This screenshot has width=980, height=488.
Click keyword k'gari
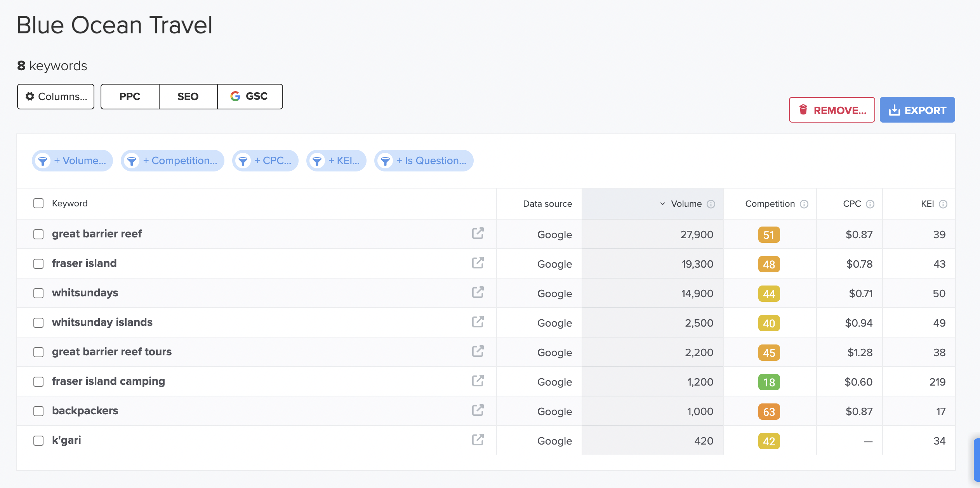coord(66,440)
